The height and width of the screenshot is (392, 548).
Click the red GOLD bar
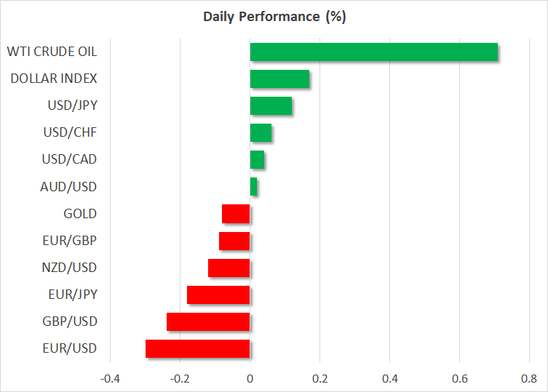pyautogui.click(x=236, y=214)
